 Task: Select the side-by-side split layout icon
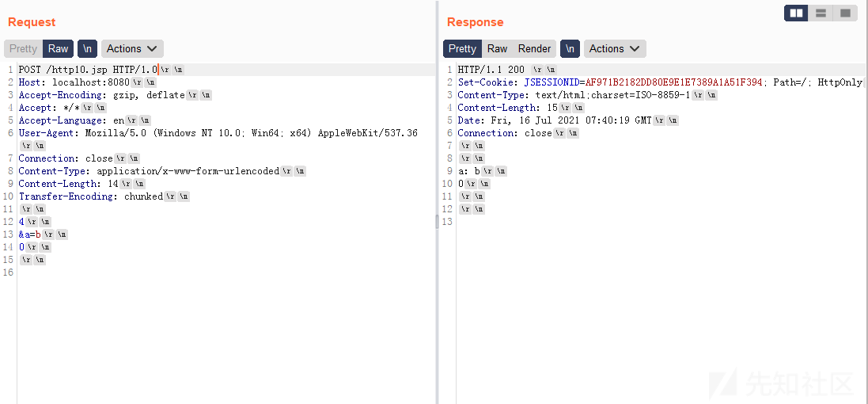pyautogui.click(x=796, y=13)
